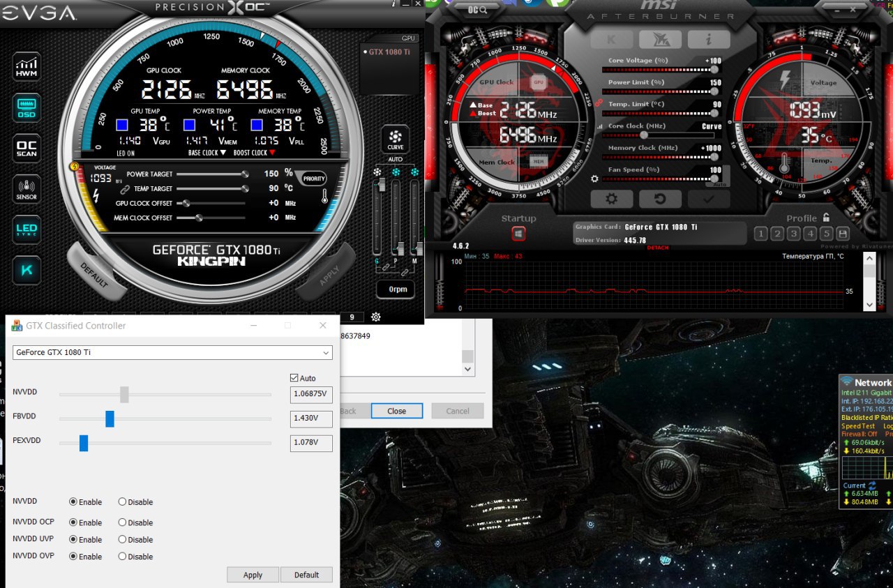Reset Afterburner settings with the revert arrow
The width and height of the screenshot is (893, 588).
660,199
